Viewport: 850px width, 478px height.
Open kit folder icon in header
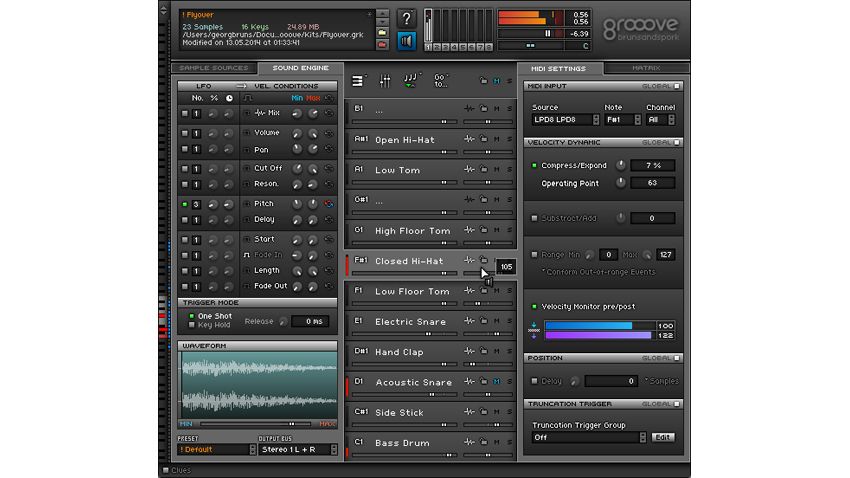(x=382, y=33)
